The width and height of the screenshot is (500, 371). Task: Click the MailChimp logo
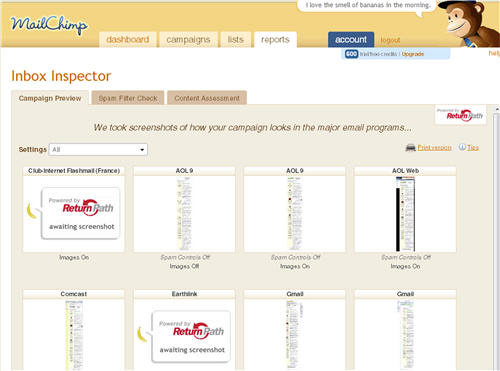49,25
